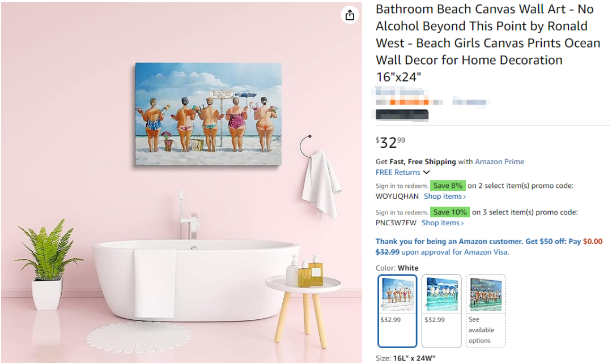Open the Amazon Visa $50 off offer
612x364 pixels.
488,246
